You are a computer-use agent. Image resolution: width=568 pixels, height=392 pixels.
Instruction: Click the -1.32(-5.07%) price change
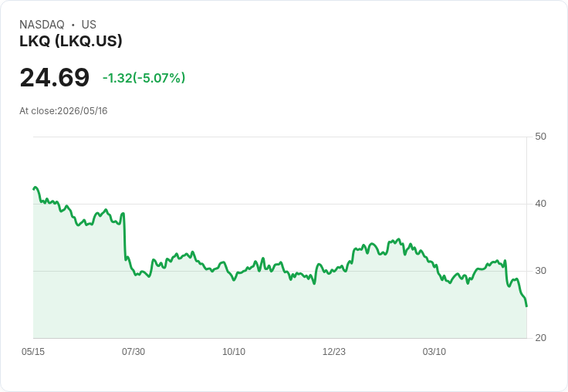pyautogui.click(x=144, y=78)
